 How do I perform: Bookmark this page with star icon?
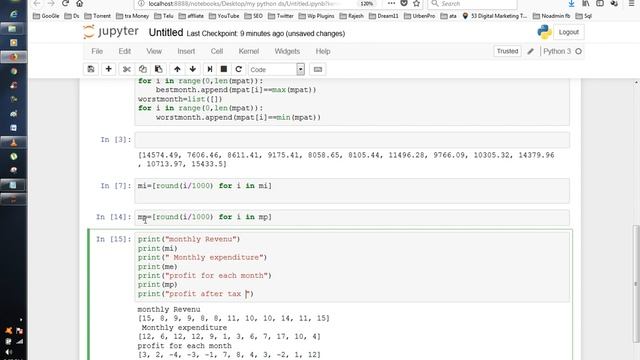[416, 3]
